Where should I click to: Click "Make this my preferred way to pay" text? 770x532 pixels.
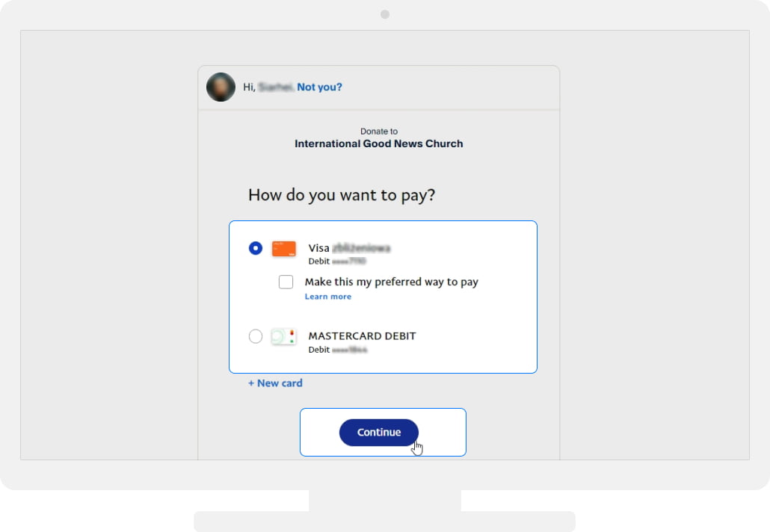pos(391,282)
